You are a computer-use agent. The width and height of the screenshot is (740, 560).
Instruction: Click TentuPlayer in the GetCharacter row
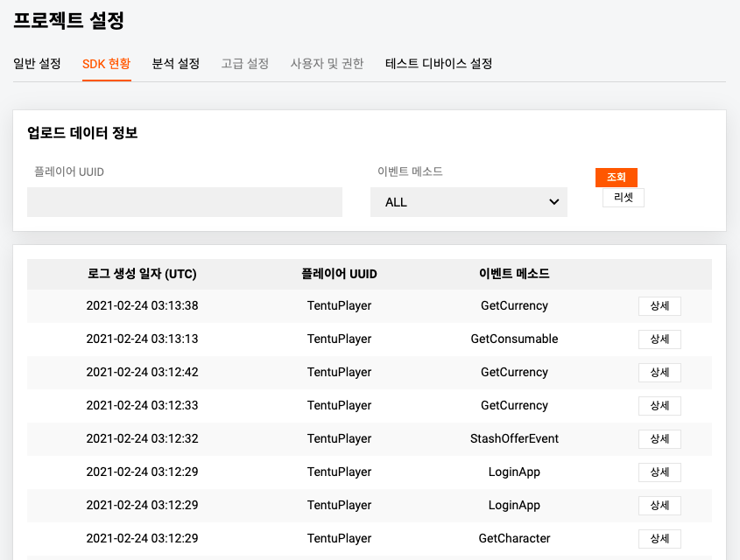pyautogui.click(x=339, y=538)
